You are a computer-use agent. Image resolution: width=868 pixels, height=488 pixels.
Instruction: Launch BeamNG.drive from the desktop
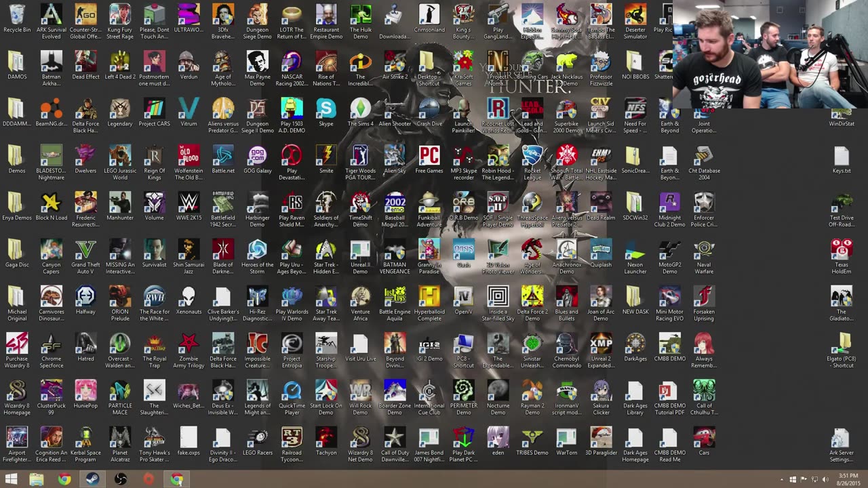pyautogui.click(x=51, y=113)
